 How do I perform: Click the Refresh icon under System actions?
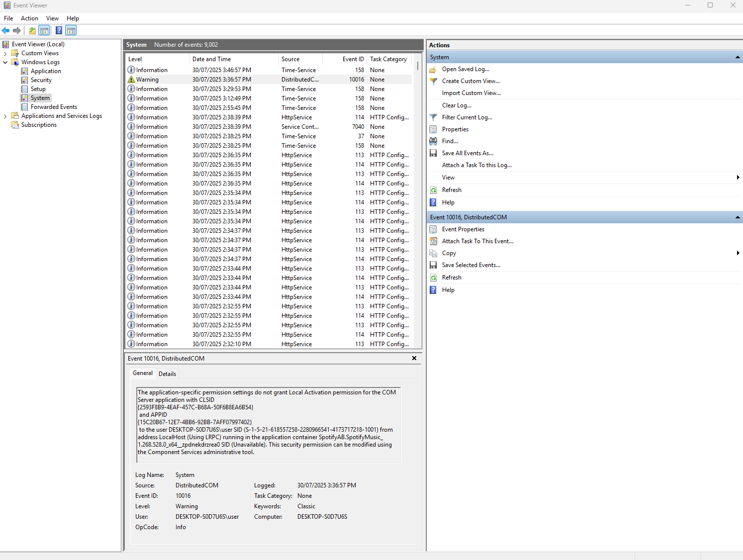[x=433, y=190]
